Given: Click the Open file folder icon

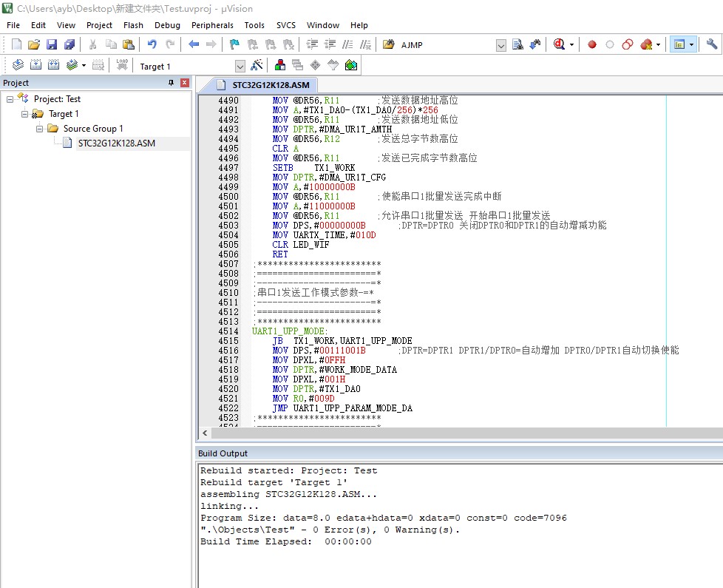Looking at the screenshot, I should click(34, 44).
